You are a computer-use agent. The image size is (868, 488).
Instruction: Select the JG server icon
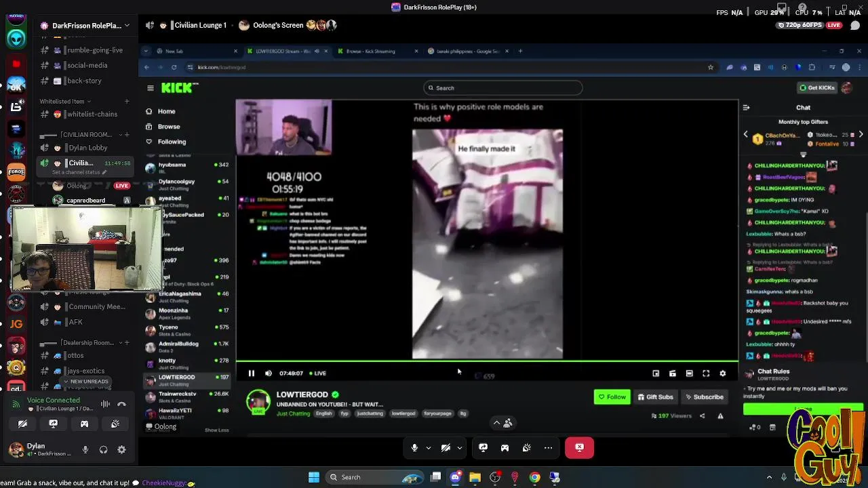click(16, 324)
